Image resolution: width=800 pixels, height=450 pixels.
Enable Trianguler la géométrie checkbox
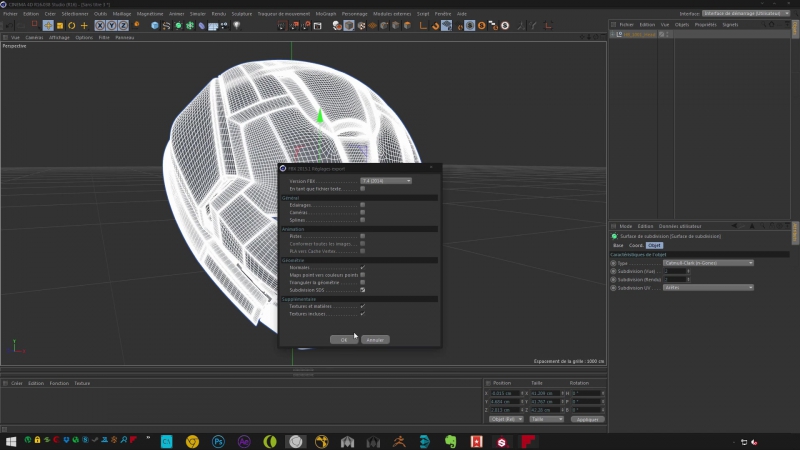pyautogui.click(x=363, y=282)
